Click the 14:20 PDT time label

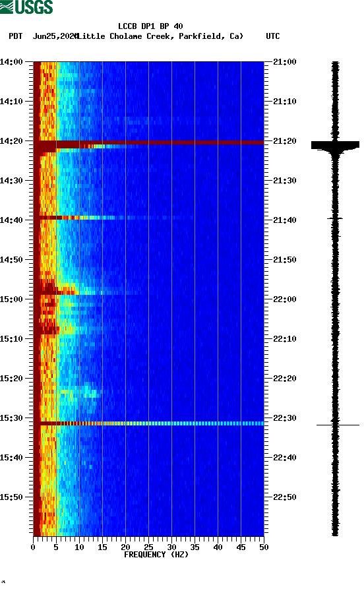pyautogui.click(x=11, y=141)
